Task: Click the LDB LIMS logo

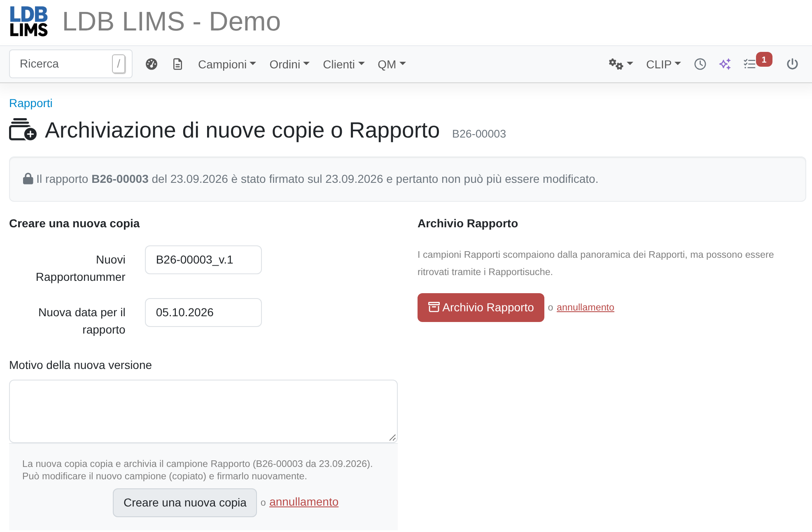Action: 29,21
